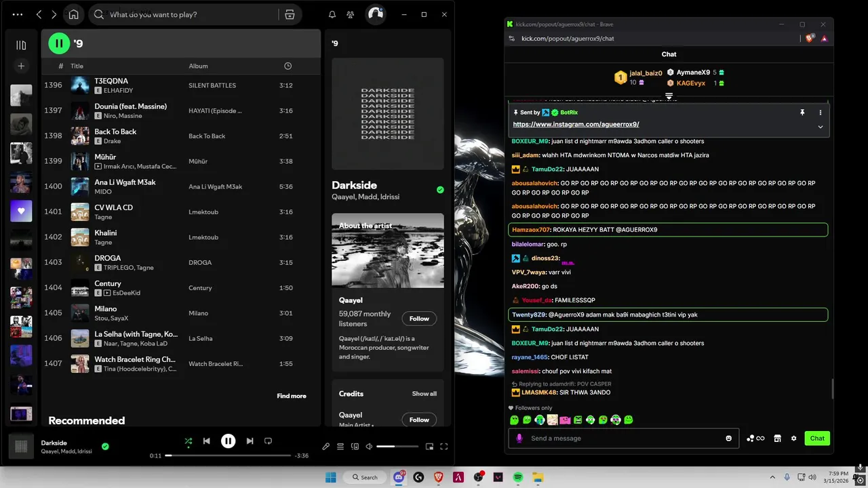The height and width of the screenshot is (488, 868).
Task: Click the taskbar Search box
Action: pyautogui.click(x=363, y=477)
